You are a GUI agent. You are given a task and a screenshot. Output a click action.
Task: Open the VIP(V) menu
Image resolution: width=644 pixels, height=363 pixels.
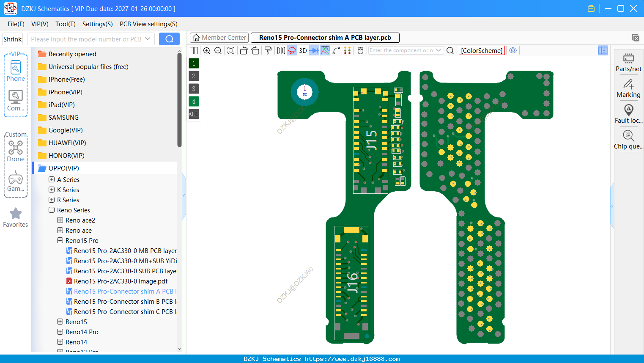(40, 24)
